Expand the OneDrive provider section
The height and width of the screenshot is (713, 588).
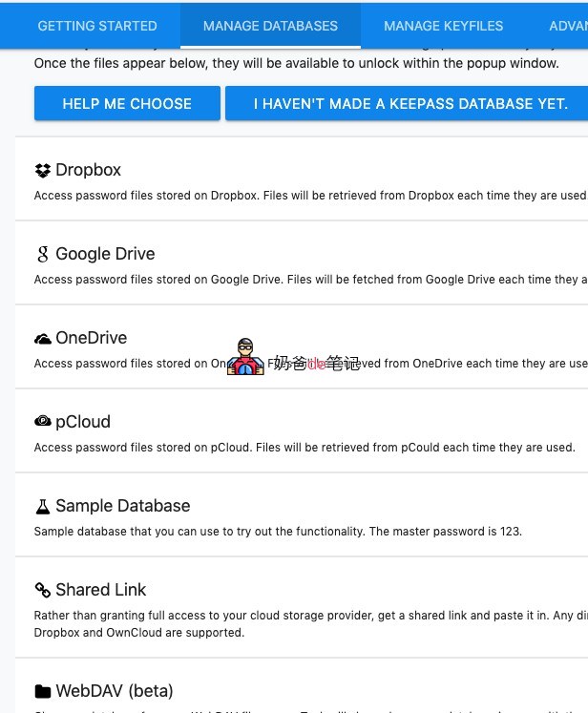tap(91, 338)
